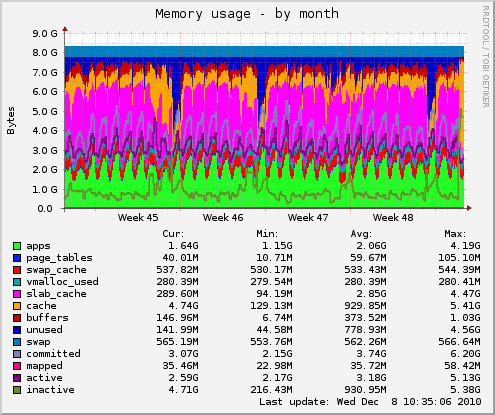Click the 'Bytes' vertical axis title
Screen dimensions: 495x415
point(11,121)
